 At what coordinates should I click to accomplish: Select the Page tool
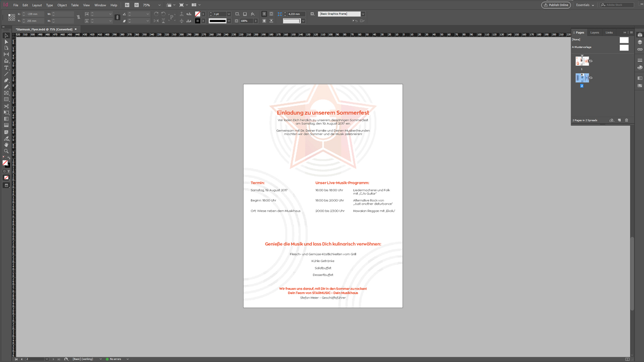[x=6, y=48]
